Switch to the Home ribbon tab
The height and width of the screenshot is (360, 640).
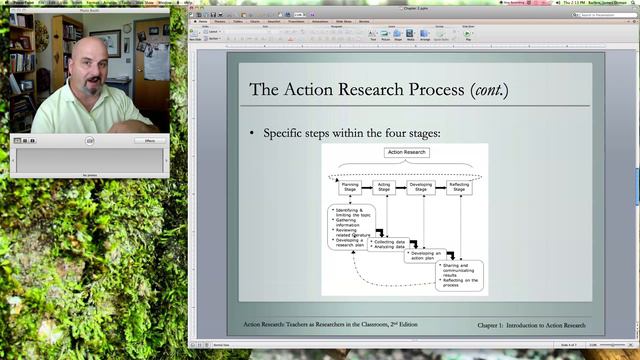click(x=202, y=21)
